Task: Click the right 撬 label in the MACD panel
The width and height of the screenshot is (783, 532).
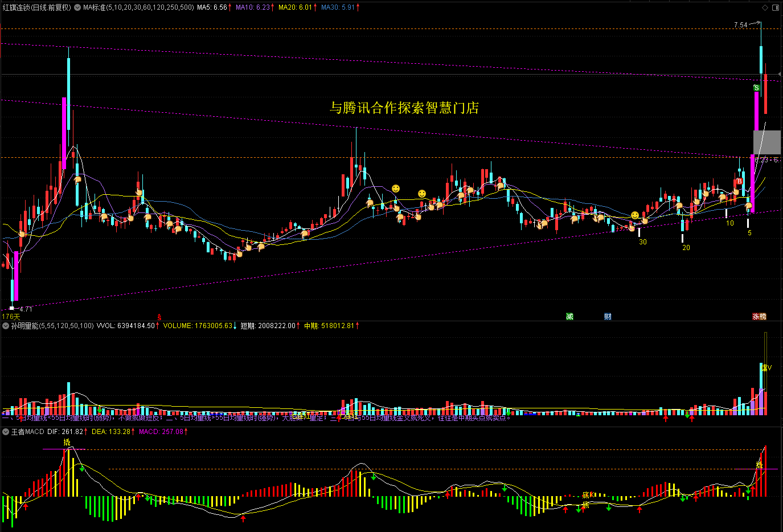Action: pos(759,465)
